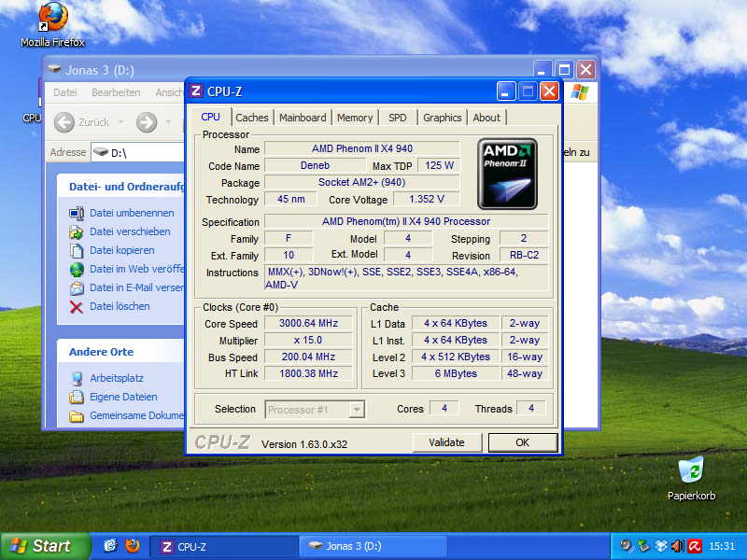Click the Datei löschen link

120,306
